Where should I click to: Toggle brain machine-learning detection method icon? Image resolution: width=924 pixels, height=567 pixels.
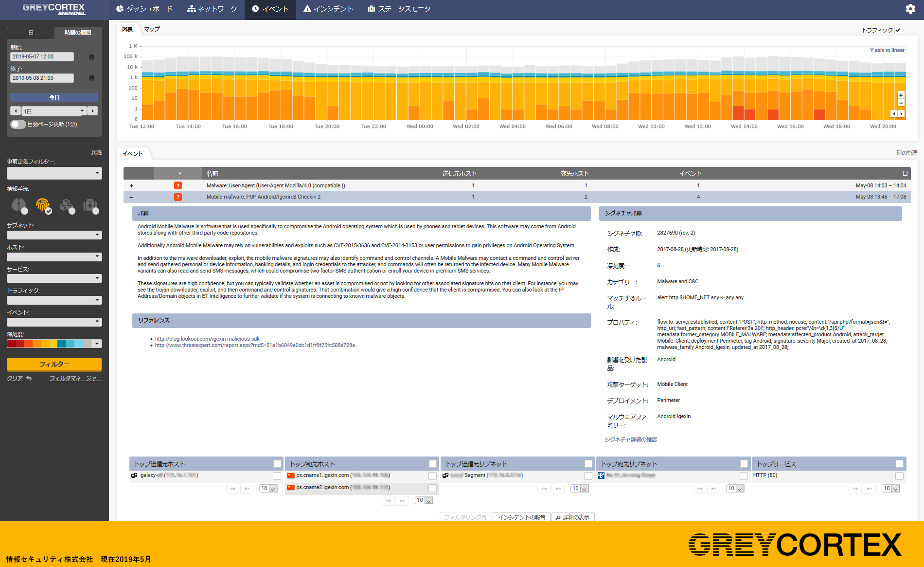pyautogui.click(x=20, y=206)
